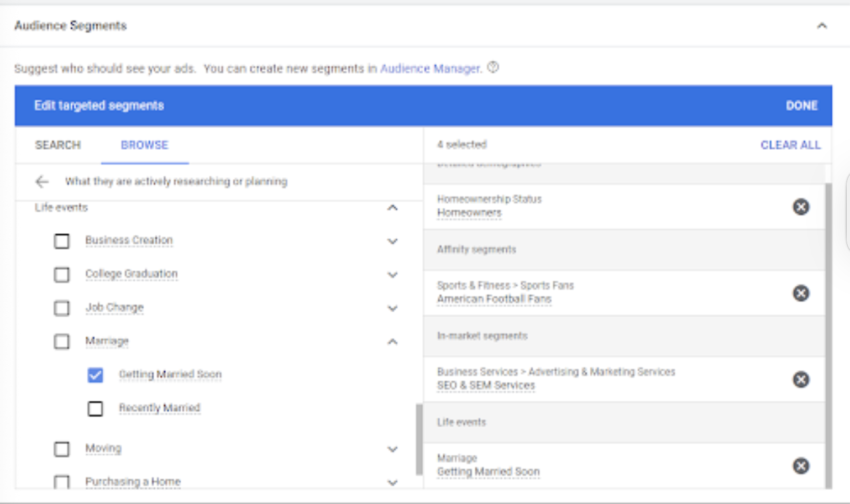This screenshot has height=504, width=850.
Task: Click the selected segments list scrollbar
Action: 828,332
